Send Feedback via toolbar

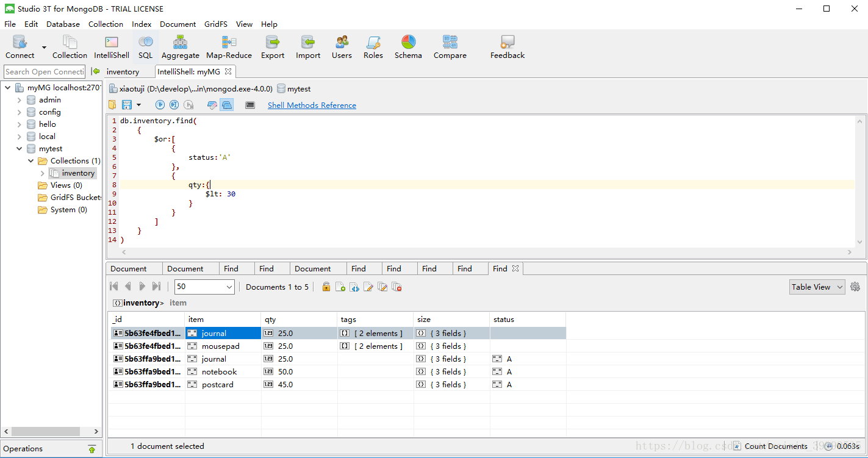pyautogui.click(x=508, y=47)
